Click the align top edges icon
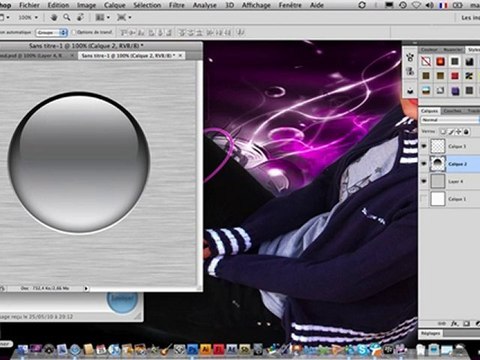Screen dimensions: 480x360 point(124,32)
